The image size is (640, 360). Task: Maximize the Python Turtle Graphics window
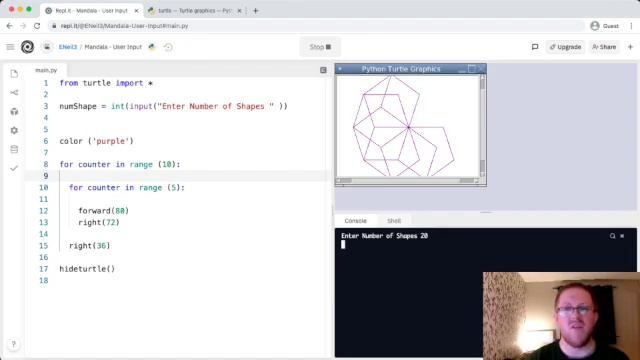pos(471,69)
